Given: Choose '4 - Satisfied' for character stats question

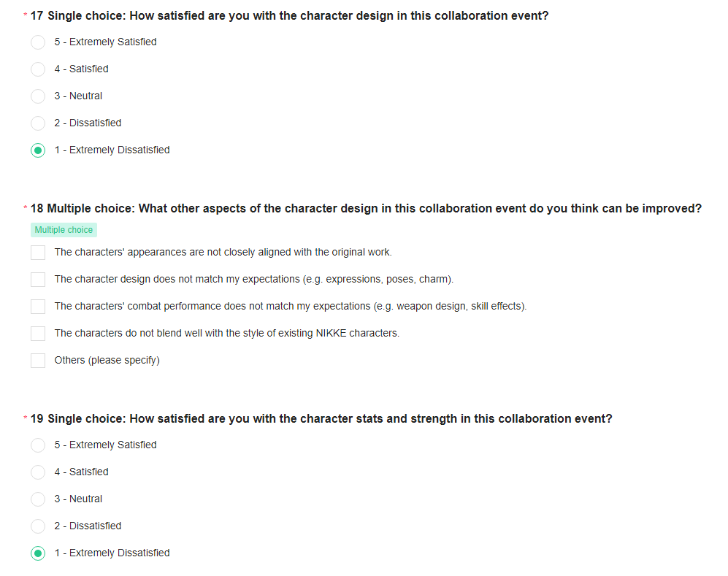Looking at the screenshot, I should pyautogui.click(x=38, y=472).
